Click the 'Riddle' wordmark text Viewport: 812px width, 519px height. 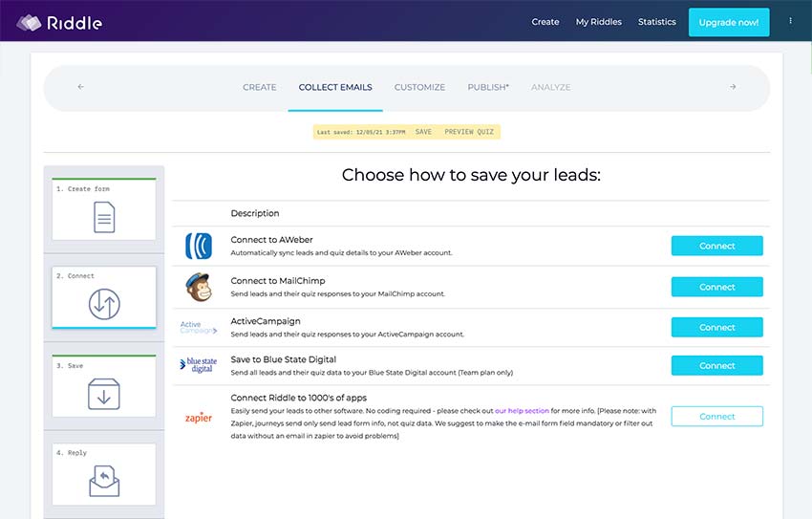(x=75, y=23)
